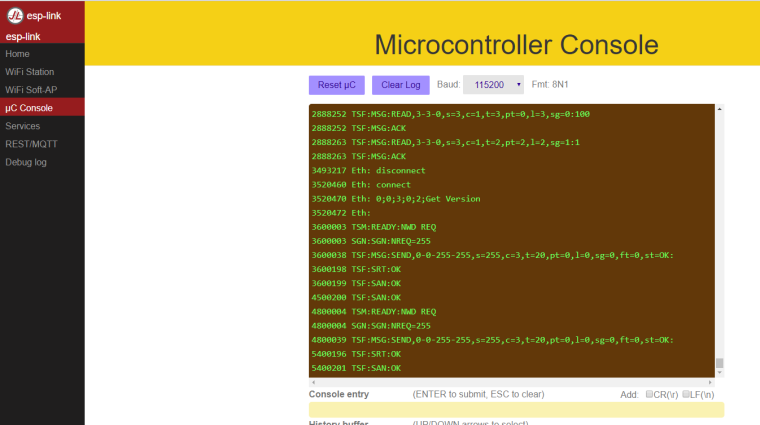Click log line '5400196 TSF:SRT:OK'
Image resolution: width=760 pixels, height=425 pixels.
pos(356,354)
